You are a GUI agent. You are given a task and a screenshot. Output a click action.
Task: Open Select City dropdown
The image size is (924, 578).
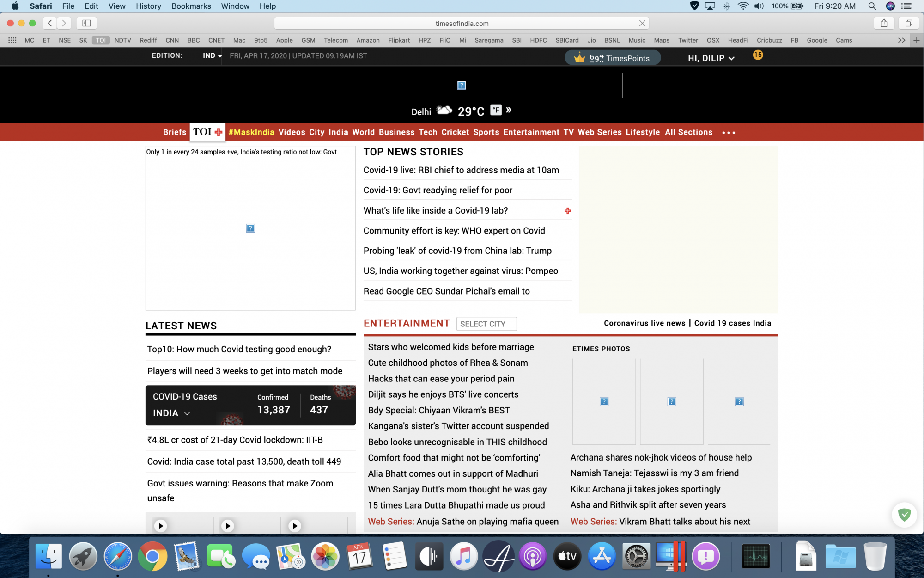(486, 324)
